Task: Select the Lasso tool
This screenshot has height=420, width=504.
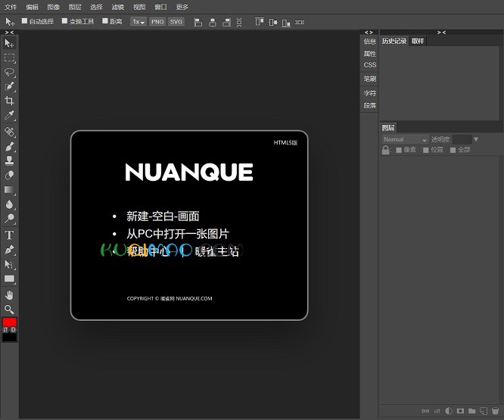Action: [9, 72]
